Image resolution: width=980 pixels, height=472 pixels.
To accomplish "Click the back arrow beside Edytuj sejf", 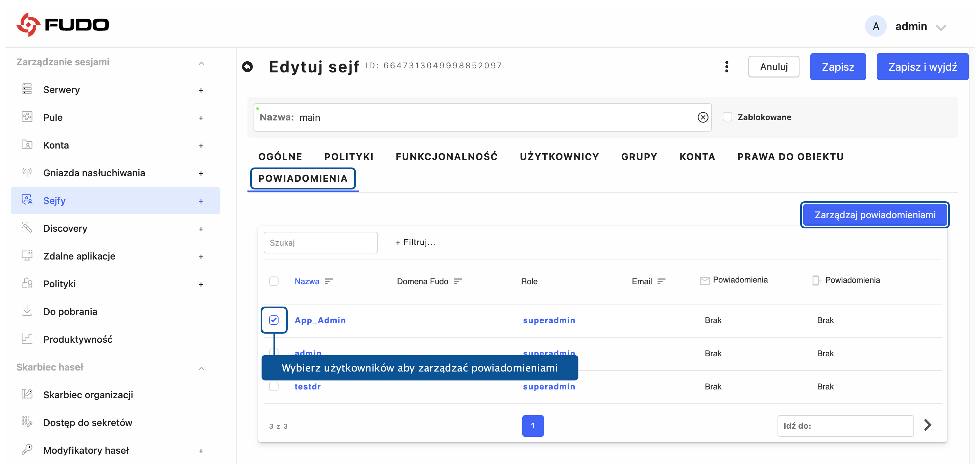I will [247, 67].
